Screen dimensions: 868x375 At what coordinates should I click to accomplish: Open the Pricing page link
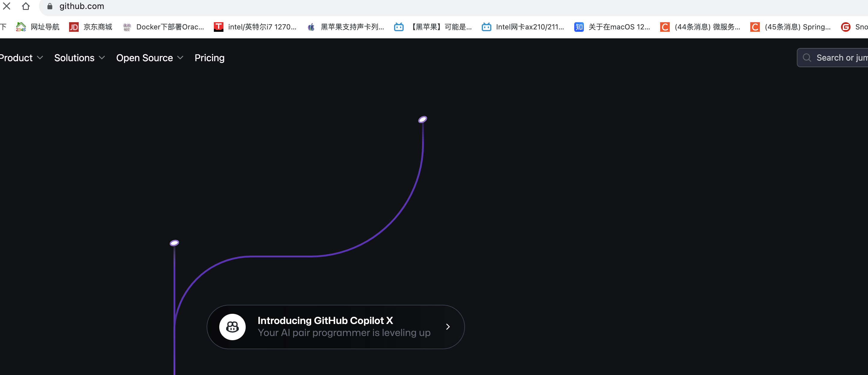pos(209,58)
